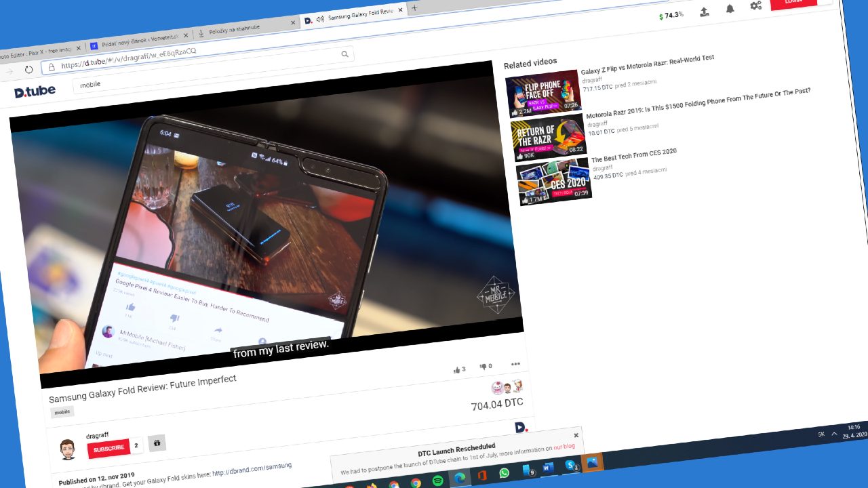The width and height of the screenshot is (868, 488).
Task: Expand the system tray hidden icons arrow
Action: pos(833,434)
